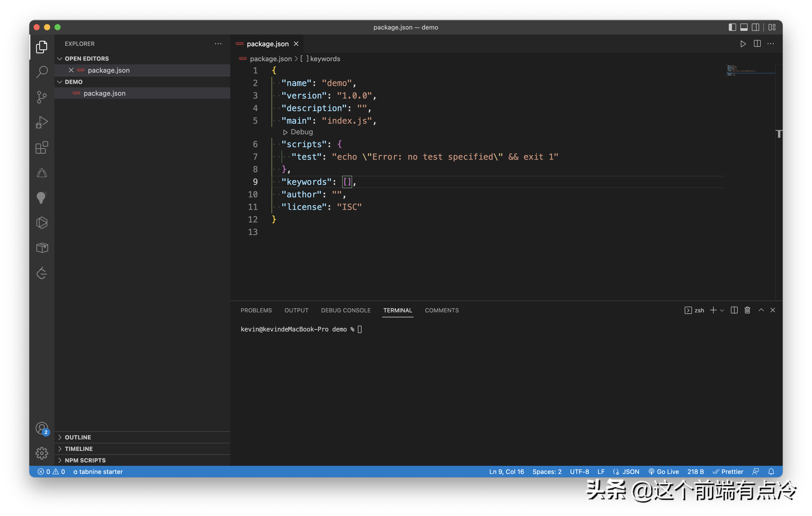Start Go Live server
The image size is (812, 516).
664,472
